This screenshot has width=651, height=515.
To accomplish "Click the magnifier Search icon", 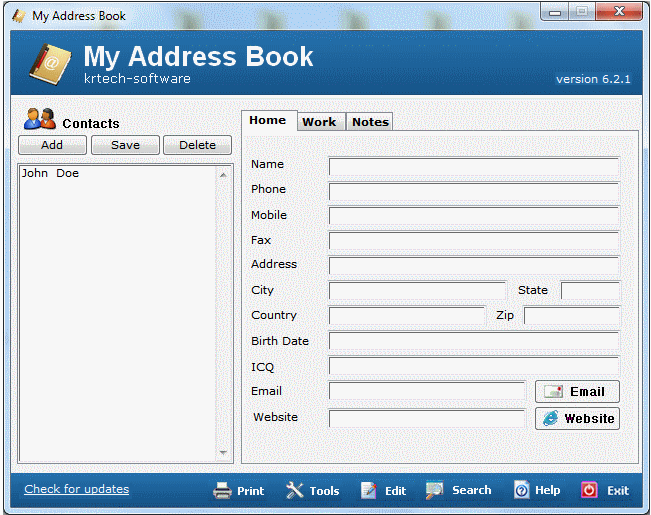I will pos(435,490).
